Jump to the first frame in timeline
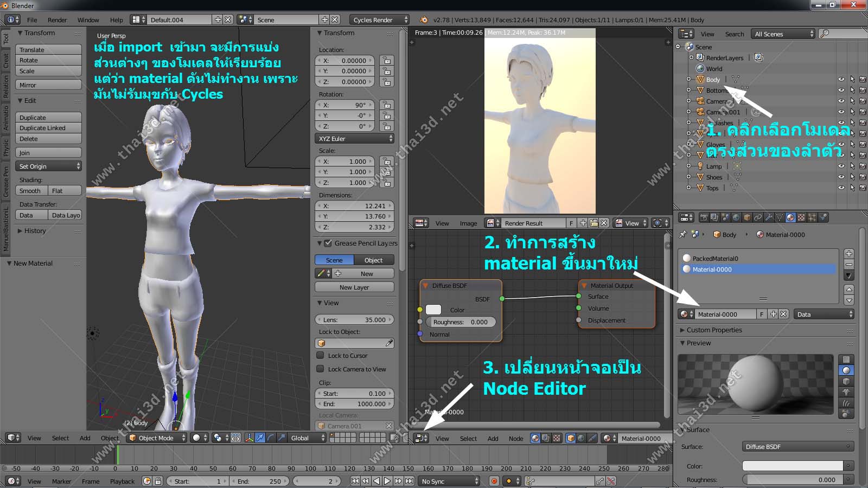 coord(355,481)
